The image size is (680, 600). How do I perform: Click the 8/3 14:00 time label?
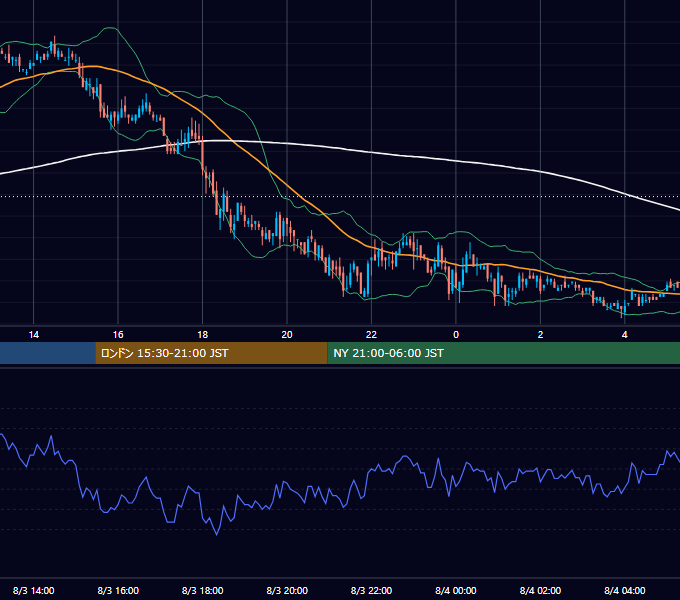point(33,590)
